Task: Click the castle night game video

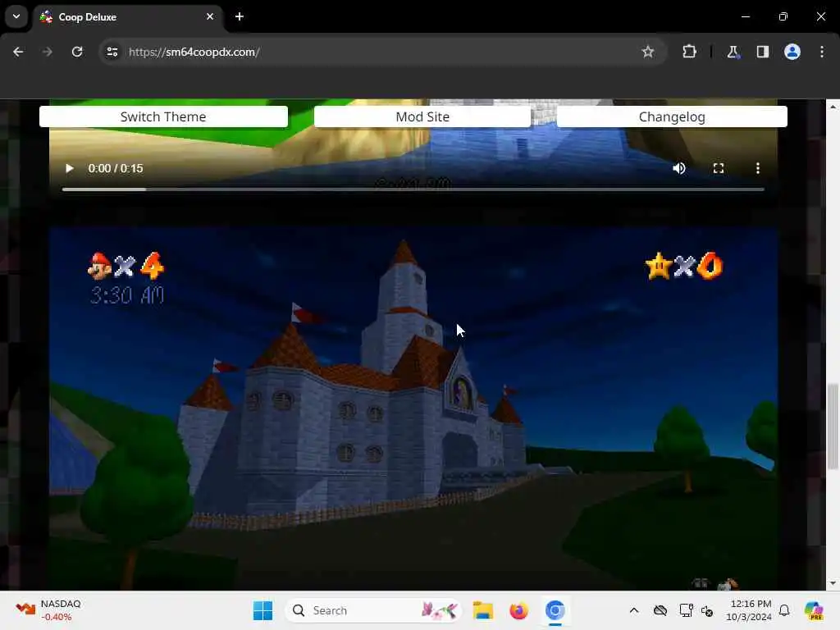Action: pyautogui.click(x=413, y=409)
